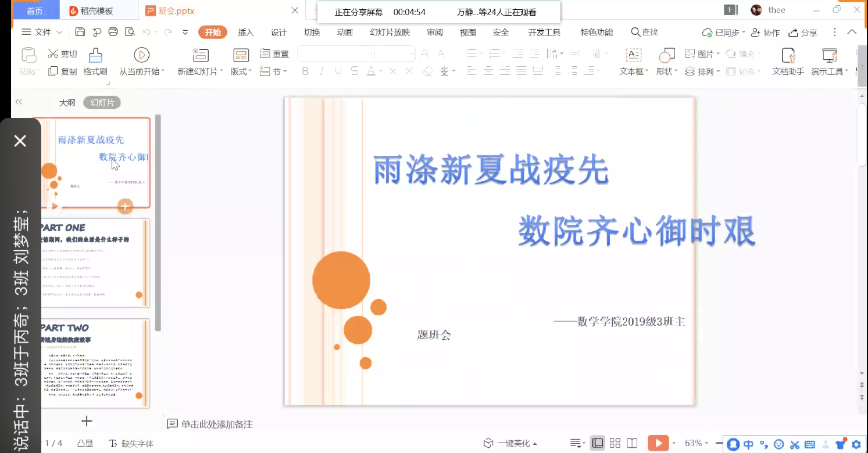Image resolution: width=868 pixels, height=453 pixels.
Task: Switch to slide sorter view in status bar
Action: point(615,443)
